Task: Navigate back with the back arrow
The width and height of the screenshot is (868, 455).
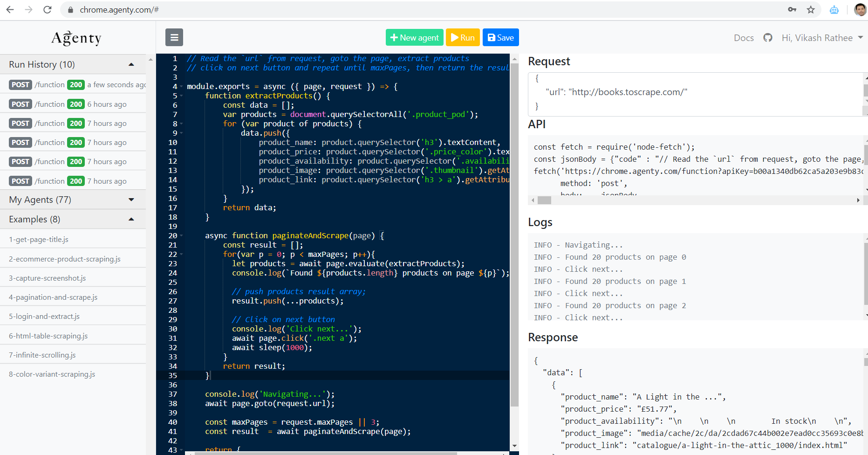Action: point(10,9)
